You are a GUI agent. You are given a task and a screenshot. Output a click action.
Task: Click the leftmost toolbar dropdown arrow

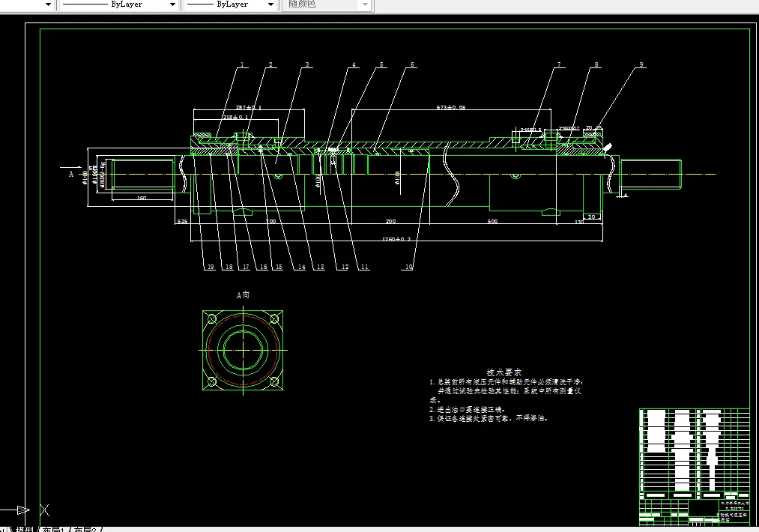[48, 4]
